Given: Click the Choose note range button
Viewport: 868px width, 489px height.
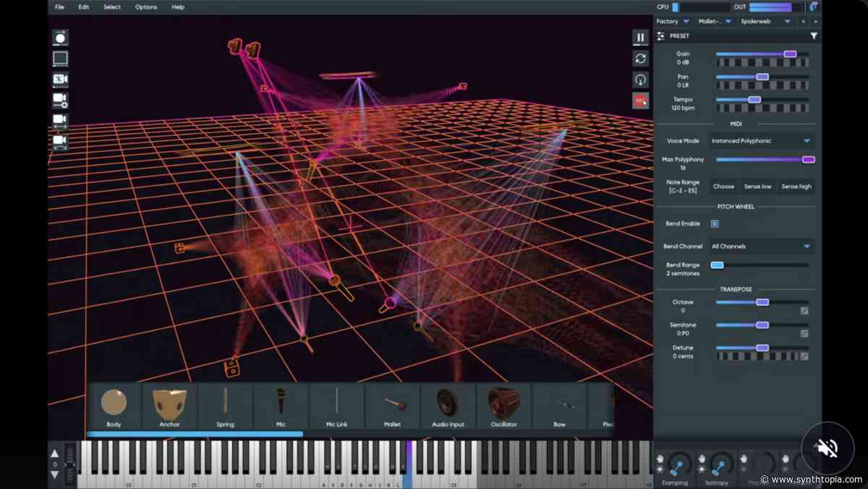Looking at the screenshot, I should 723,186.
